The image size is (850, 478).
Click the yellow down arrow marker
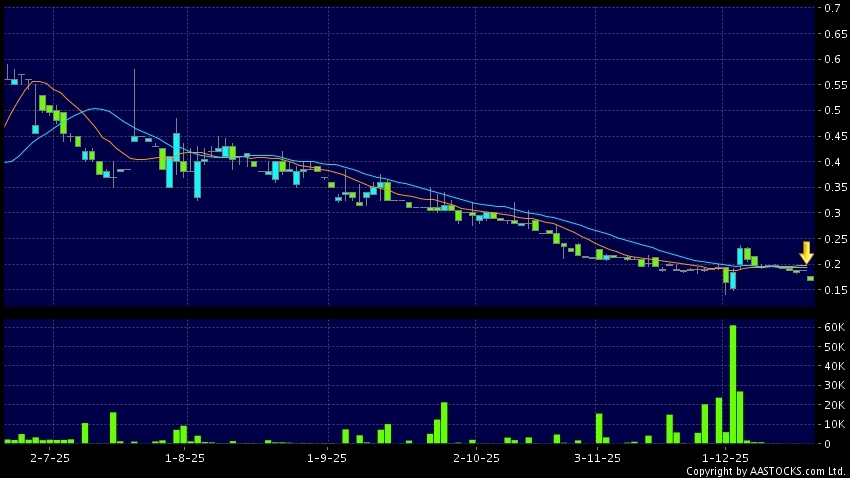click(806, 252)
